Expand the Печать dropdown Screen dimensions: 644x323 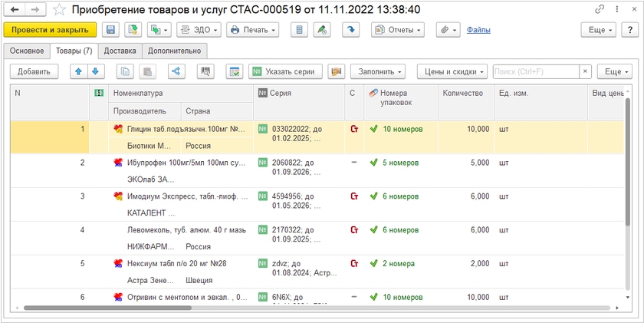point(252,30)
